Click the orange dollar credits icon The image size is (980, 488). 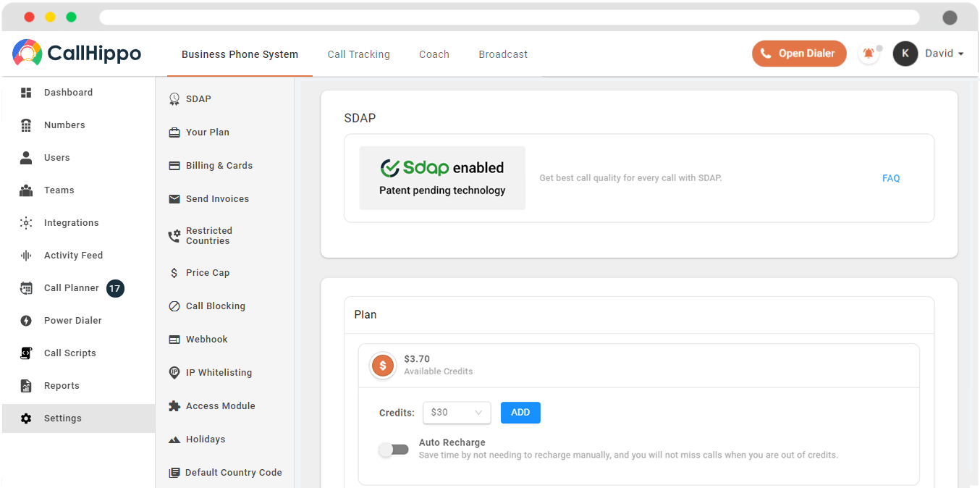(383, 366)
